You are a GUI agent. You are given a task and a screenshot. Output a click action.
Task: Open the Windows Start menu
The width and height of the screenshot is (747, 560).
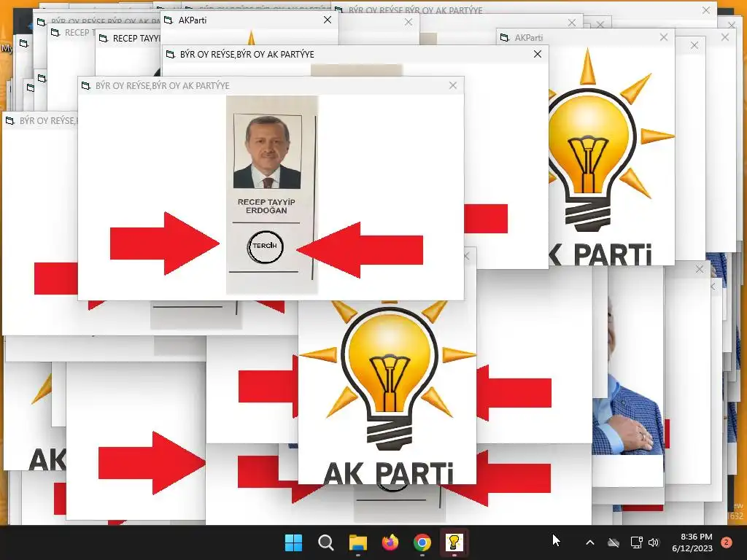tap(293, 542)
